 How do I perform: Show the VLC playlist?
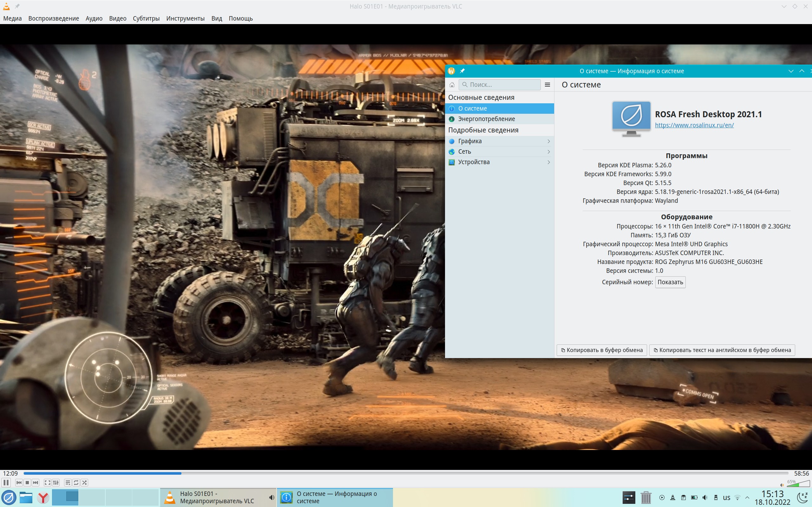pyautogui.click(x=68, y=483)
